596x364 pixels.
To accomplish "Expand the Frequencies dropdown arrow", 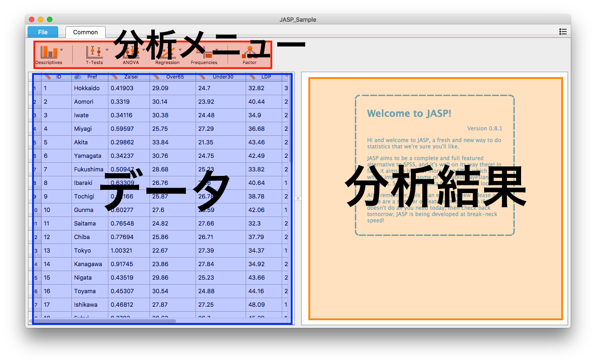I will (x=216, y=50).
